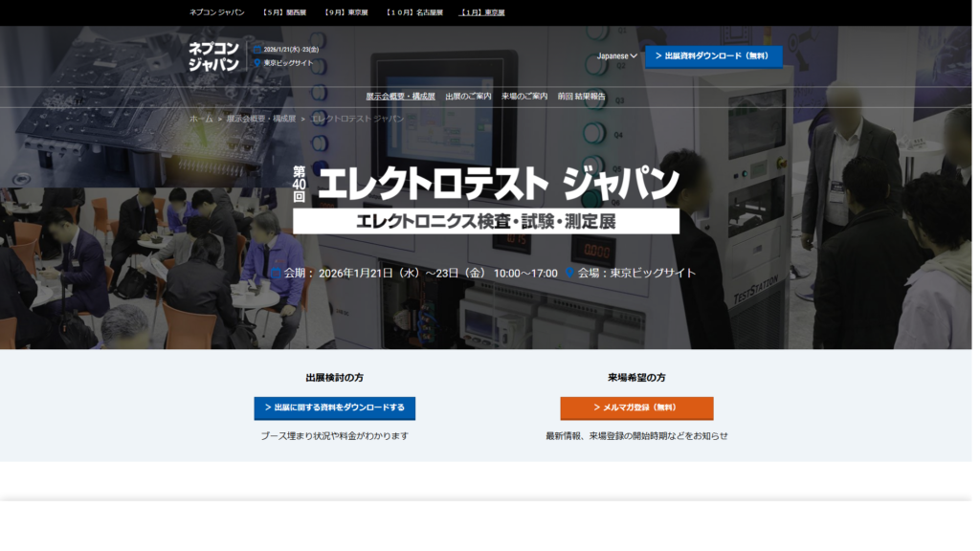Open the 展示会概要・構成展 menu
980x551 pixels.
[401, 97]
